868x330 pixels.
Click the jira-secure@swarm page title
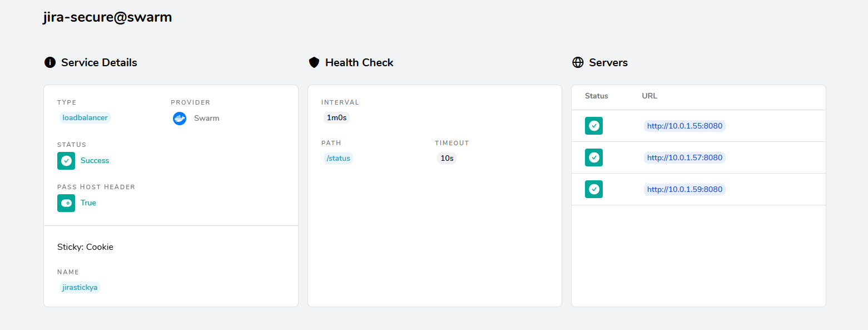point(107,17)
